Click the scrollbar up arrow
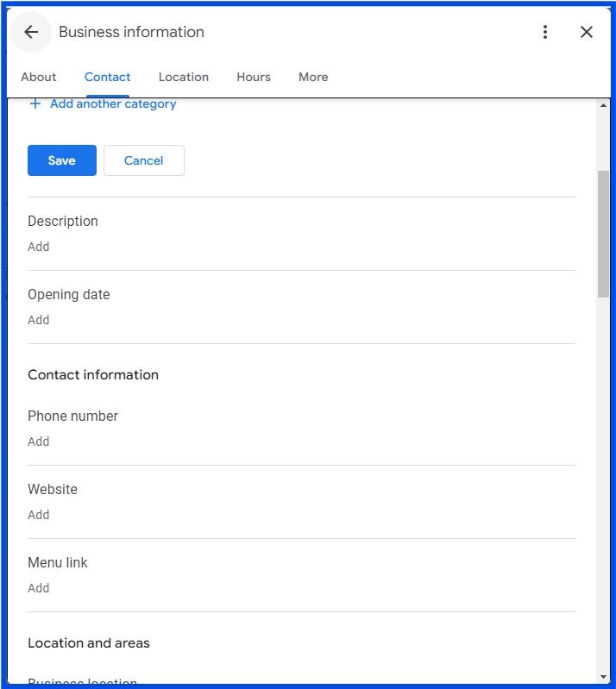The height and width of the screenshot is (689, 616). [603, 105]
